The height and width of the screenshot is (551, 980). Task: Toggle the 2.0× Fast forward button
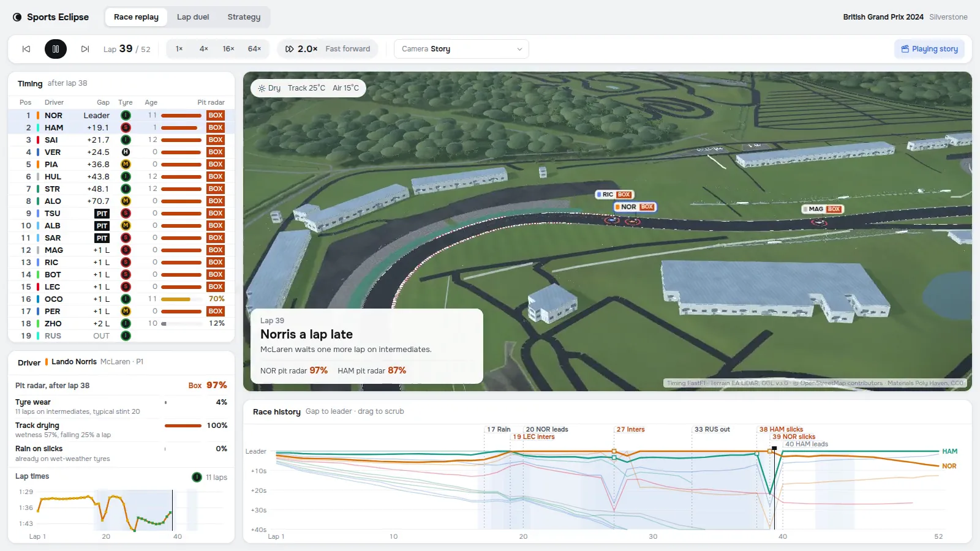click(x=328, y=49)
